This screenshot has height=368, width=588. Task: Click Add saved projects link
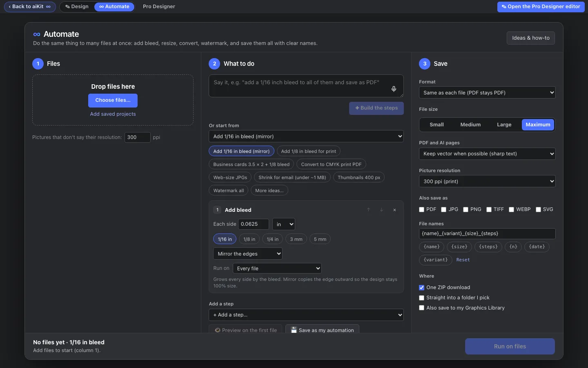point(113,114)
